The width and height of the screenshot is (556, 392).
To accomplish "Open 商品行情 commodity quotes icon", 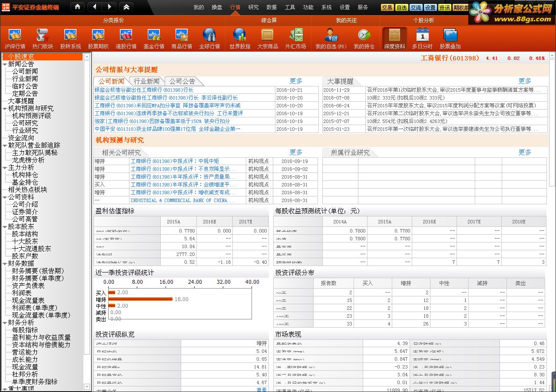I will (x=182, y=39).
